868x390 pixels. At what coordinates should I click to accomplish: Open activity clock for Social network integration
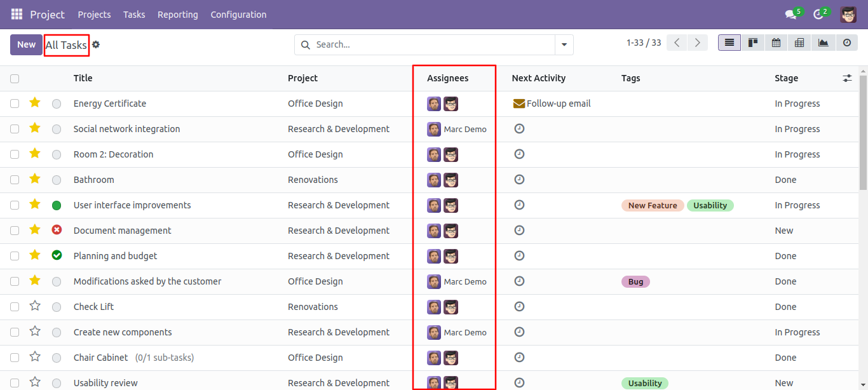[x=519, y=128]
